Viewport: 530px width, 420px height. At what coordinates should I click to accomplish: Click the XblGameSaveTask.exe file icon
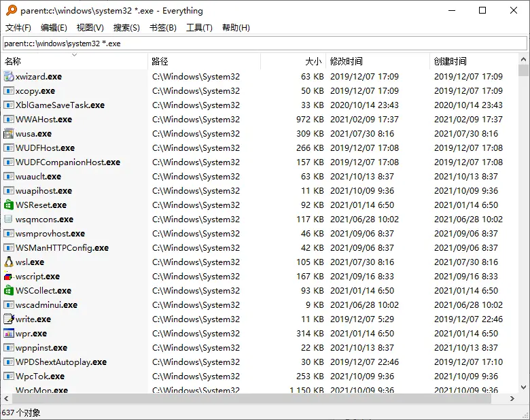pos(9,105)
